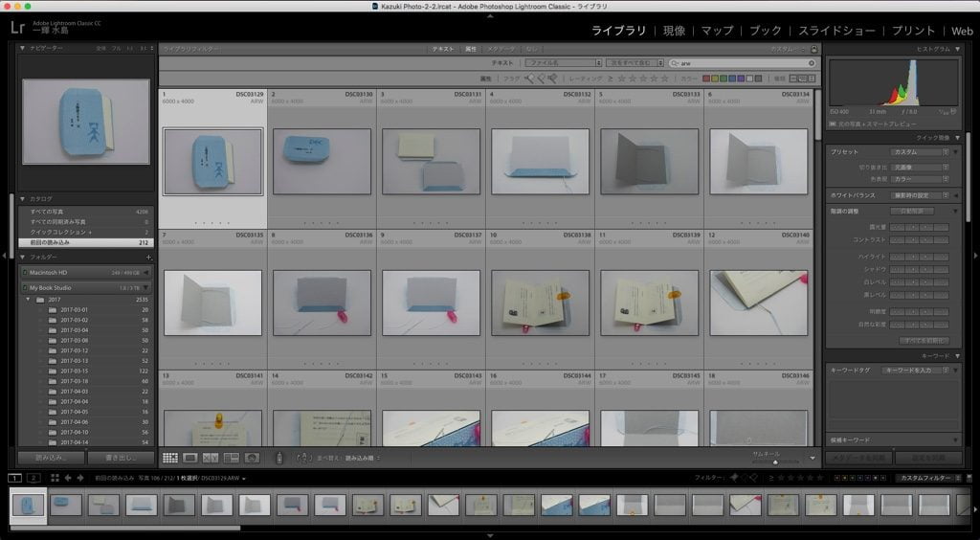Toggle rating comparison operator symbol
Viewport: 980px width, 540px height.
point(610,79)
